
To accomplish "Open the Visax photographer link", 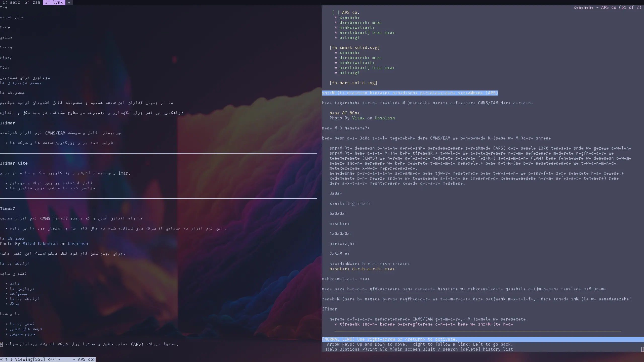I will pyautogui.click(x=358, y=118).
